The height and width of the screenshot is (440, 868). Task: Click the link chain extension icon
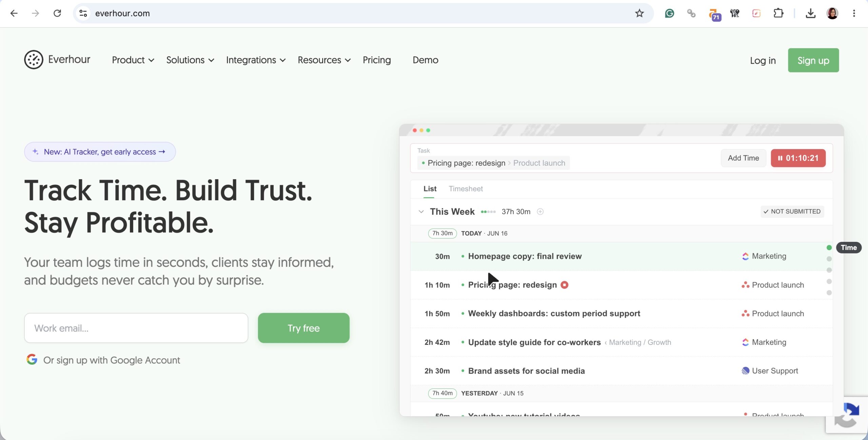pyautogui.click(x=691, y=13)
